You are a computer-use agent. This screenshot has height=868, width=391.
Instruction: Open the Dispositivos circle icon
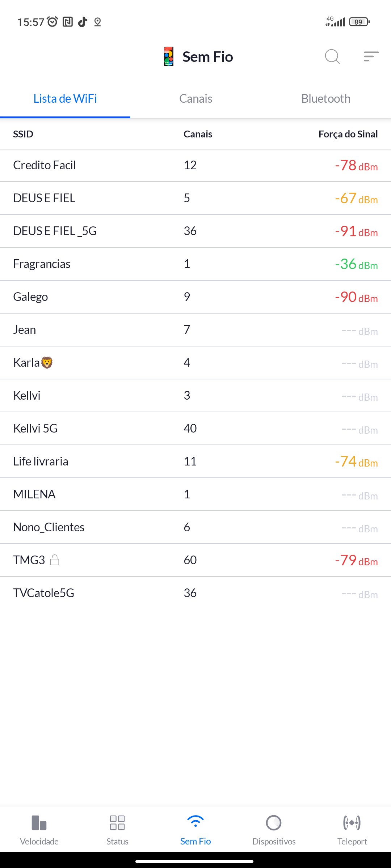tap(274, 823)
